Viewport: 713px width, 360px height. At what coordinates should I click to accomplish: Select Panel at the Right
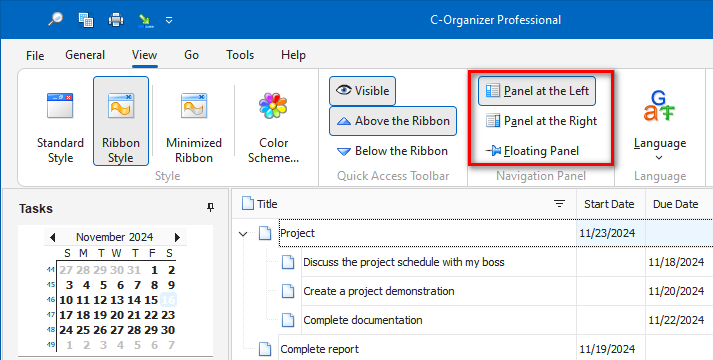(x=541, y=121)
